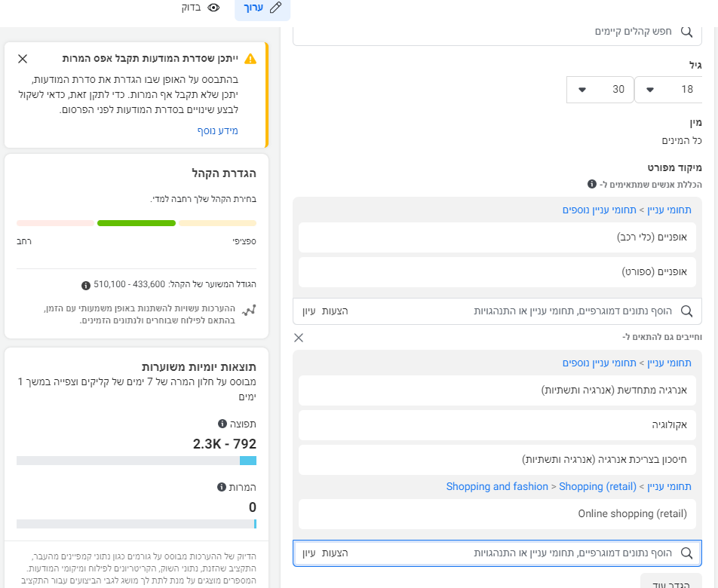Viewport: 718px width, 588px height.
Task: Click עיון in the second targeting search box
Action: click(308, 553)
